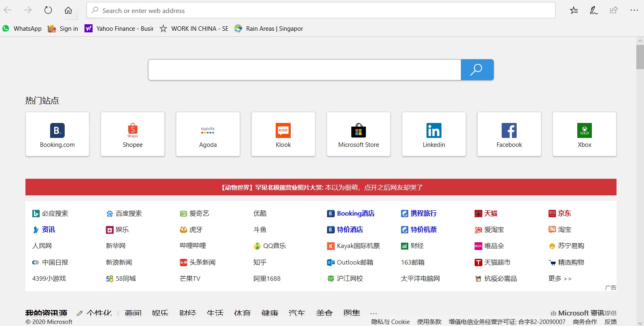Open 爱奇艺 link
The image size is (644, 326).
tap(194, 214)
